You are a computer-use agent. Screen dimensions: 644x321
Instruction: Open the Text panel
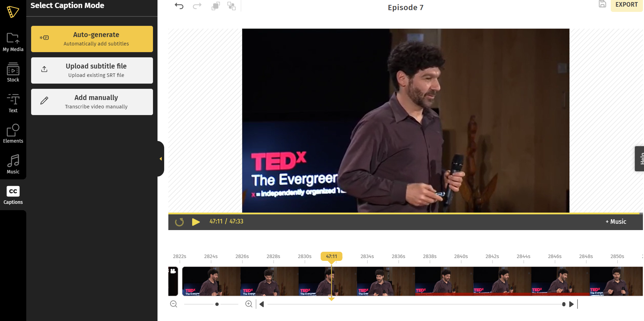pyautogui.click(x=13, y=103)
